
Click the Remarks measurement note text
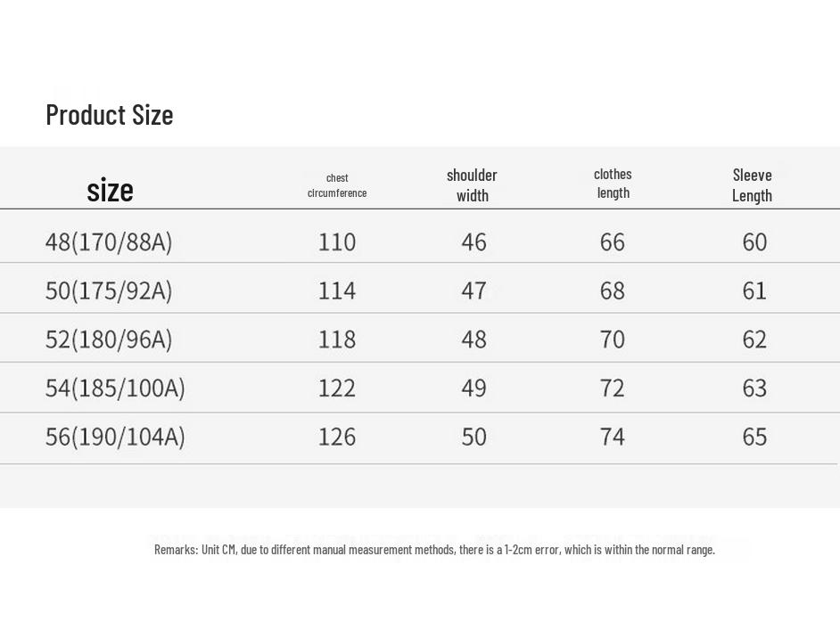(x=434, y=550)
